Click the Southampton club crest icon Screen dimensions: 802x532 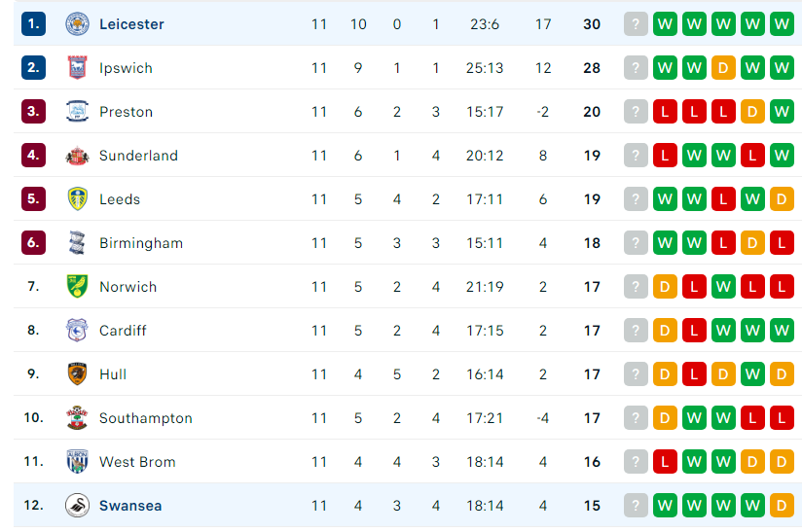(77, 417)
